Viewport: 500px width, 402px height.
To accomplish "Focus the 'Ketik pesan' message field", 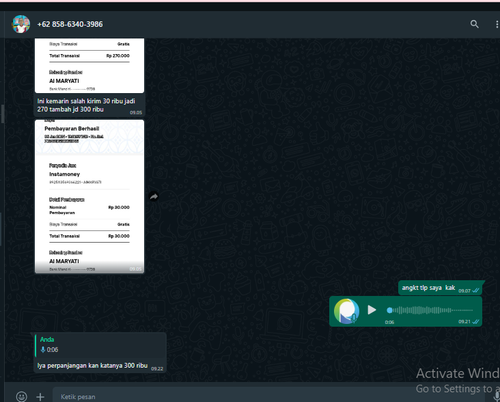I will point(270,396).
